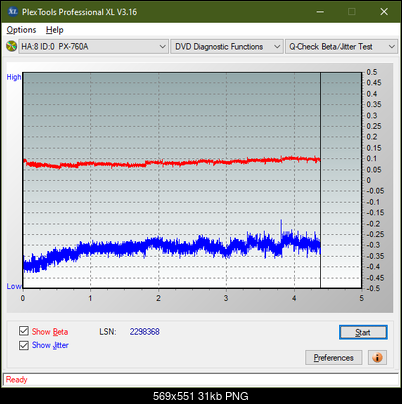Open the DVD Diagnostic Functions dropdown
The image size is (402, 404).
(x=227, y=47)
